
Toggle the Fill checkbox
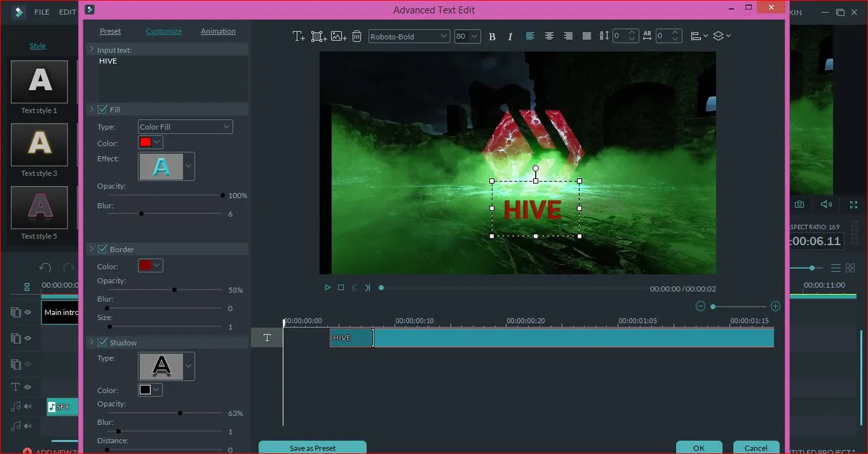coord(102,109)
